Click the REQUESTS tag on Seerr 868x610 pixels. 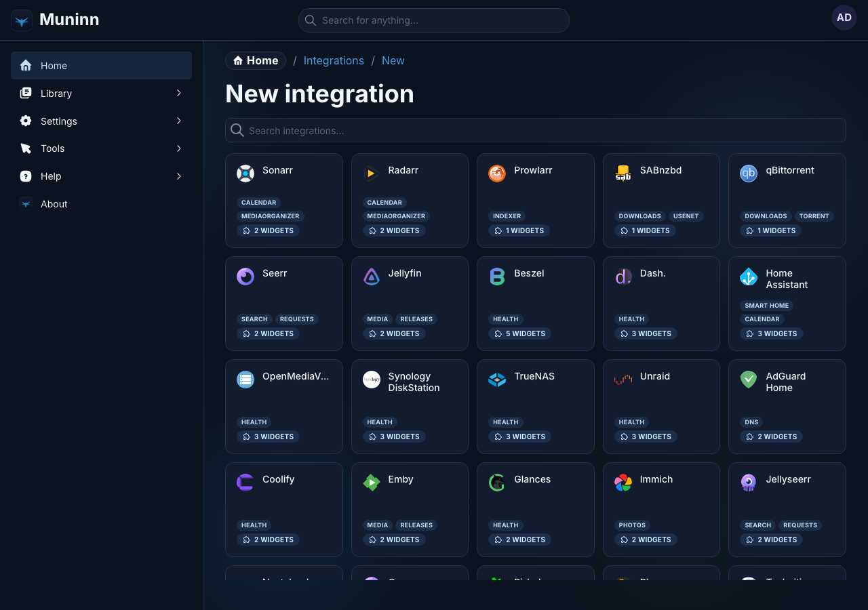pos(297,319)
